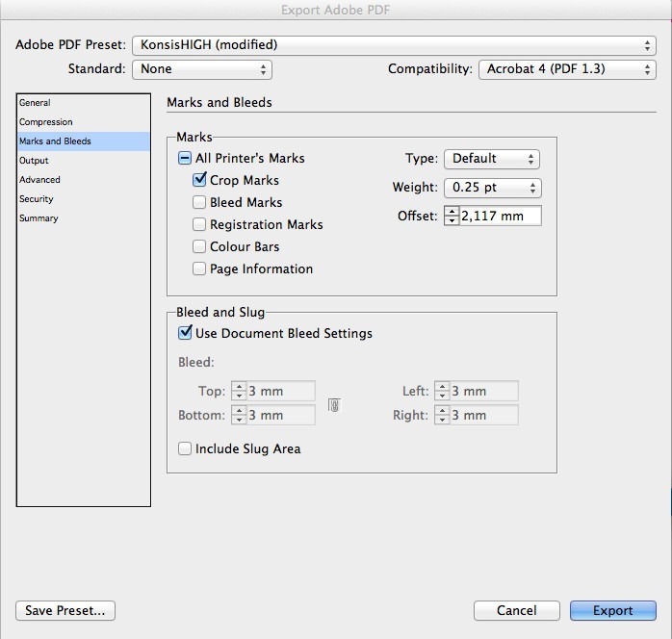Screen dimensions: 672x639
Task: Click the Top bleed stepper
Action: click(239, 391)
